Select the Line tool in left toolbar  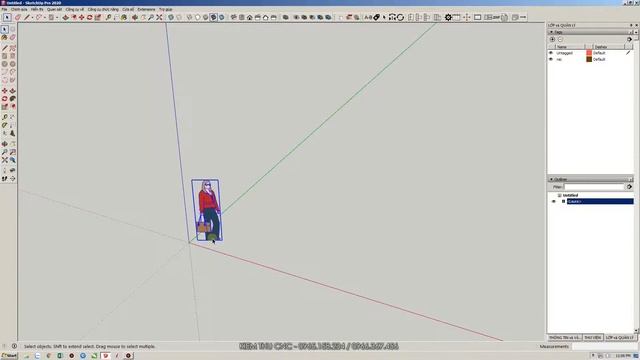4,48
